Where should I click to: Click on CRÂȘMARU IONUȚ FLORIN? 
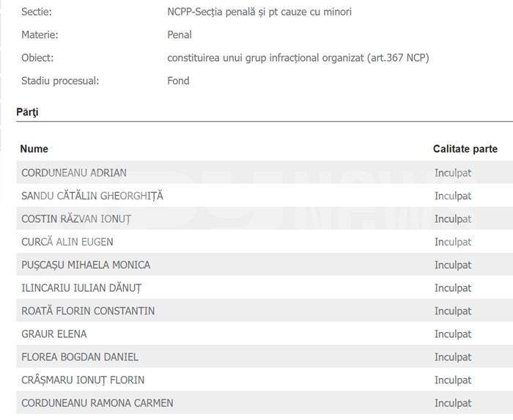(x=83, y=380)
